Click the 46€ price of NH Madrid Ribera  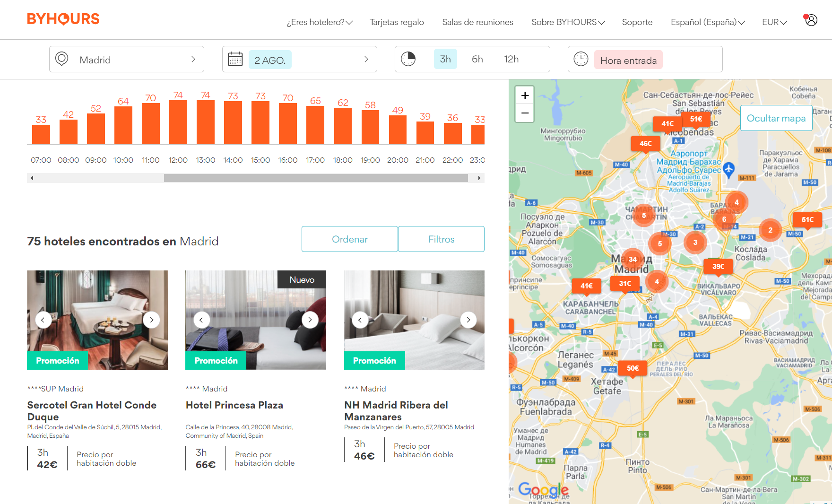tap(364, 456)
